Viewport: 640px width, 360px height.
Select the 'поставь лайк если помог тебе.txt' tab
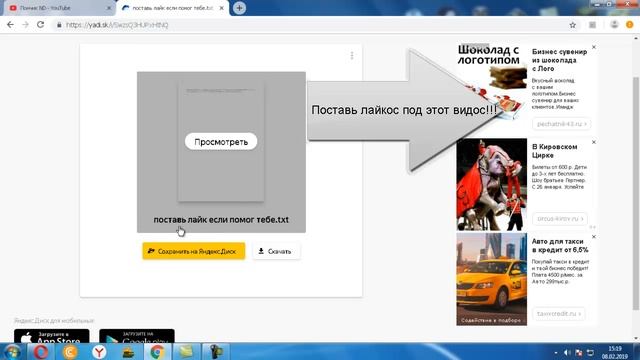(172, 8)
